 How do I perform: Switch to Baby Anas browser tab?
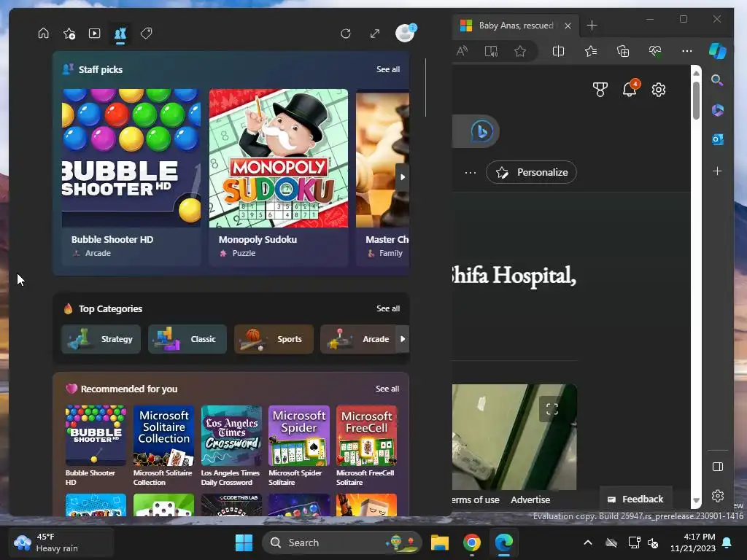pos(516,26)
